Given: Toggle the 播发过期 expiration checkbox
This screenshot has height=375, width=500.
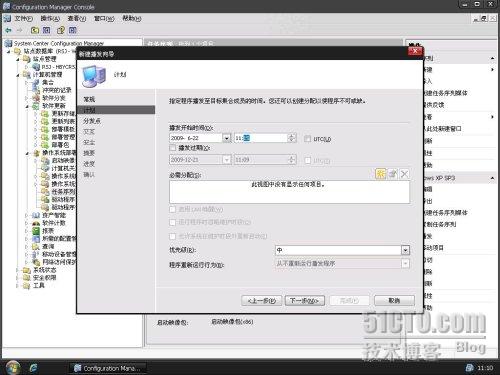Looking at the screenshot, I should click(x=173, y=148).
